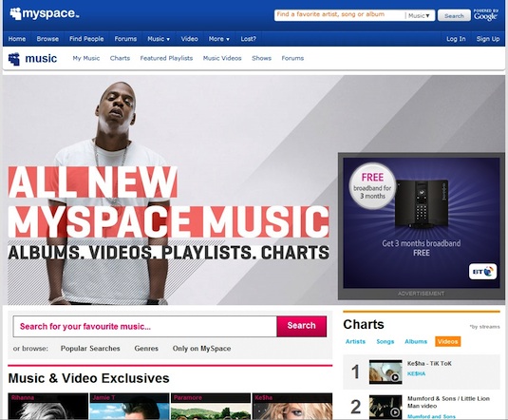508x420 pixels.
Task: Click the myspace logo in header
Action: pyautogui.click(x=45, y=13)
